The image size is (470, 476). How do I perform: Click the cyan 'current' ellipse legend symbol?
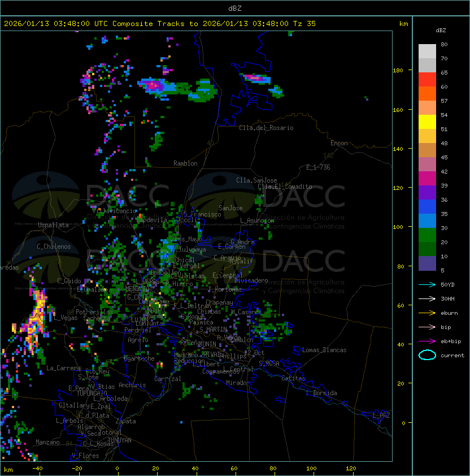coord(427,355)
